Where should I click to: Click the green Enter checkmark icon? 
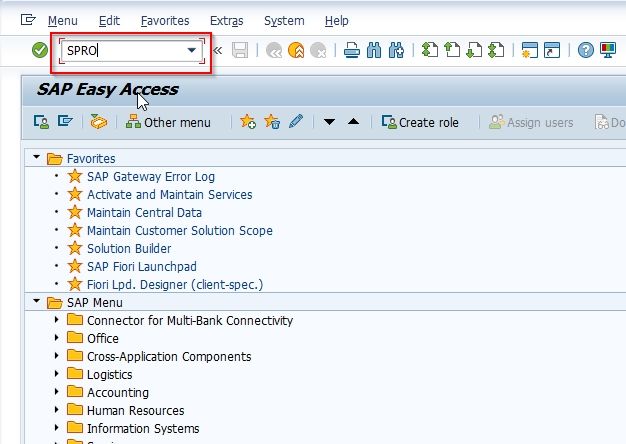40,50
